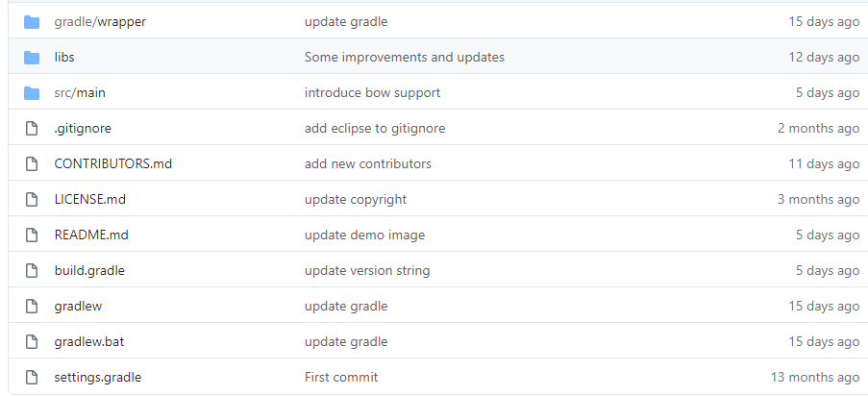Click the 'update copyright' commit message
868x396 pixels.
[x=356, y=200]
